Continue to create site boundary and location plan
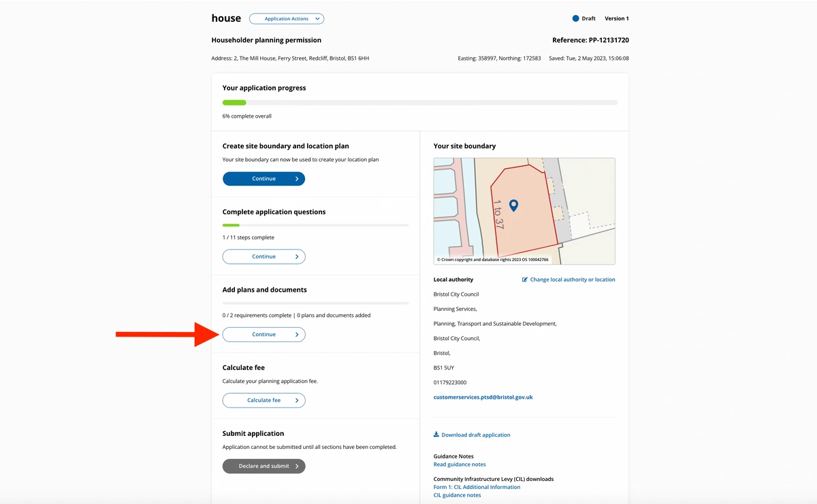 (x=263, y=179)
